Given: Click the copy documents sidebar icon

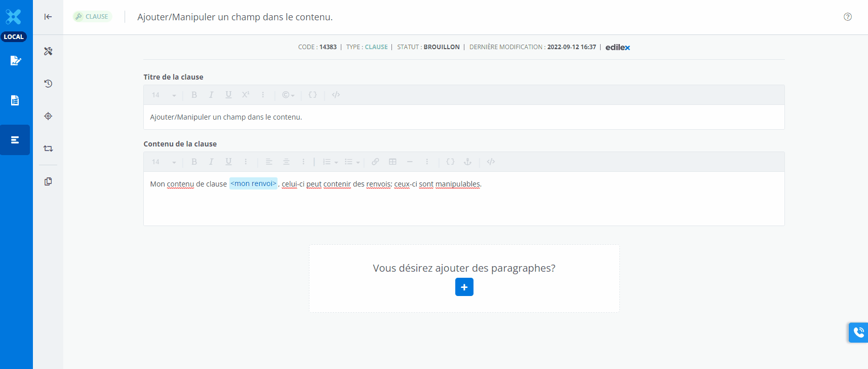Looking at the screenshot, I should pyautogui.click(x=48, y=181).
